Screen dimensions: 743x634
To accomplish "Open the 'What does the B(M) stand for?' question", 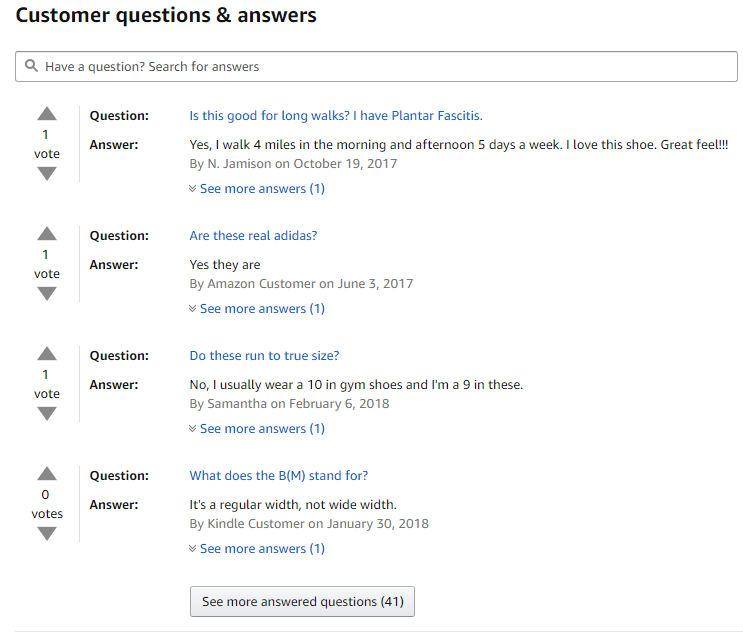I will (279, 476).
